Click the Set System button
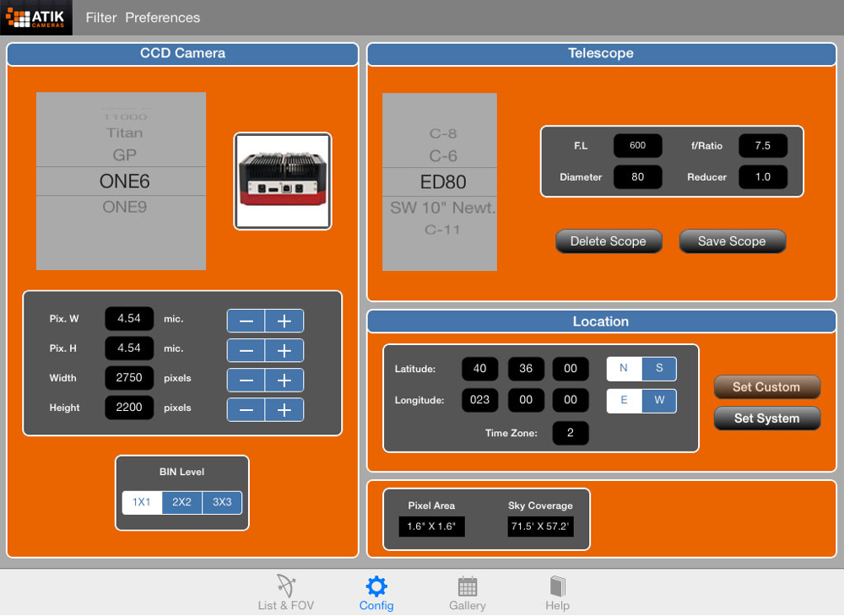The width and height of the screenshot is (844, 616). pyautogui.click(x=766, y=418)
